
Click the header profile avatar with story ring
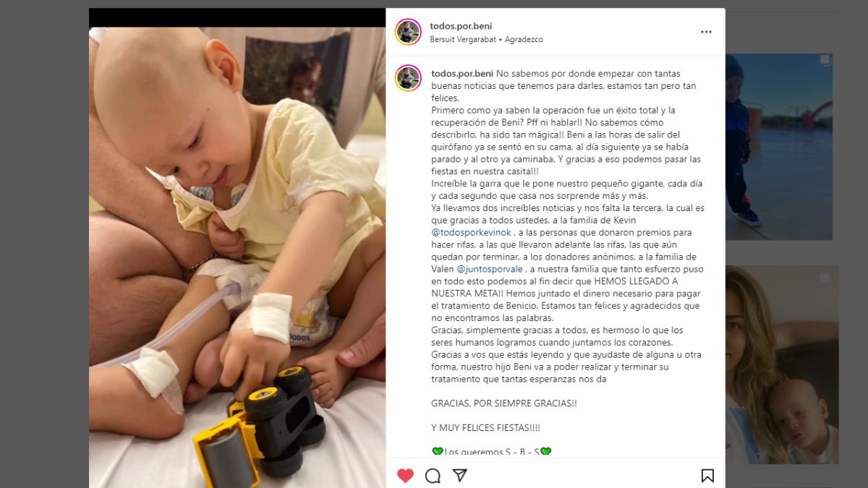click(x=408, y=32)
